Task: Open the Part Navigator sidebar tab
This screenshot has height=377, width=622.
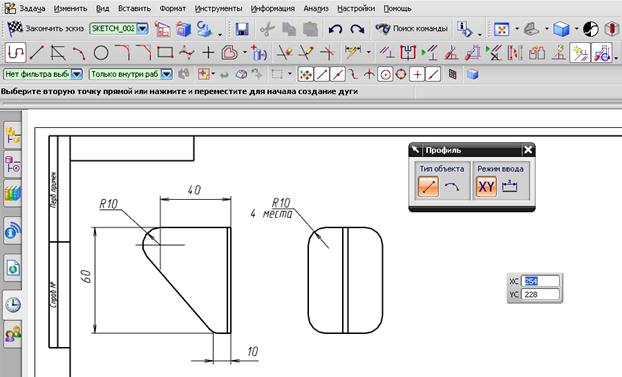Action: click(x=12, y=164)
